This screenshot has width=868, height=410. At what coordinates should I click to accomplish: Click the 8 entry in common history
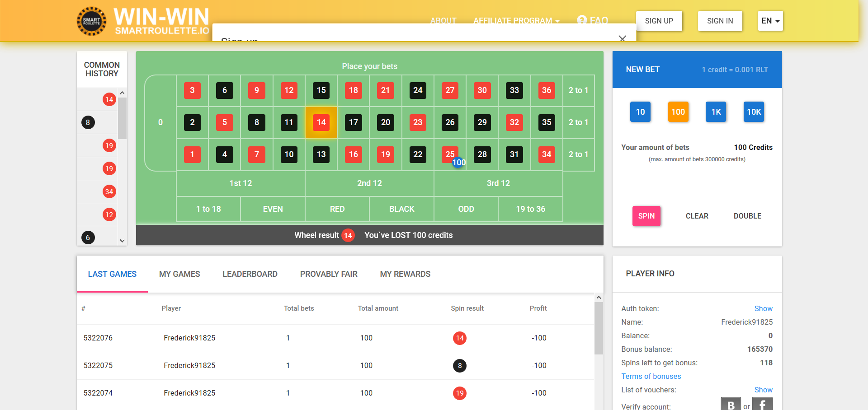(88, 122)
